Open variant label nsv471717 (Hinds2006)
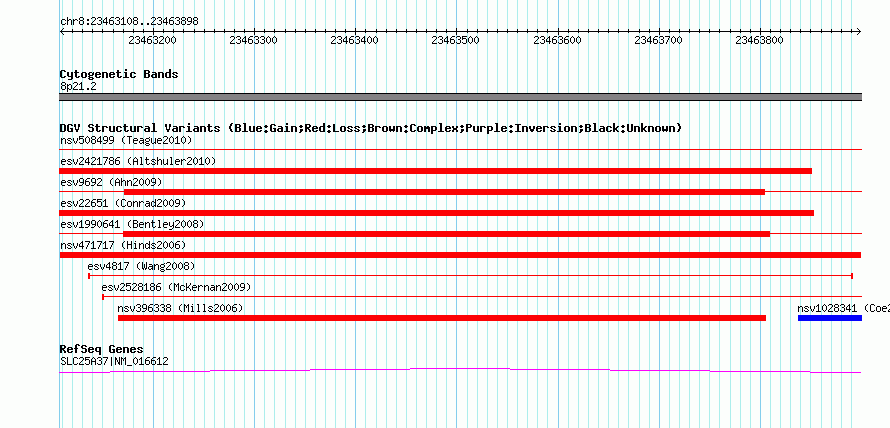 [123, 245]
